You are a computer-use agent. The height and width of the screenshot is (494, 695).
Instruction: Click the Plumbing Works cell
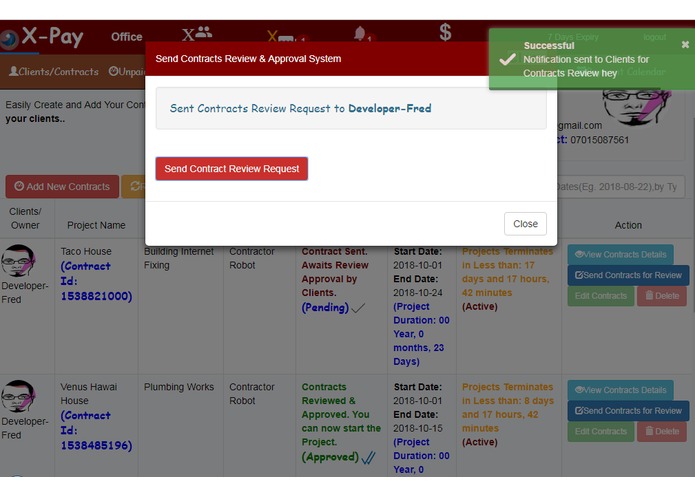(x=179, y=387)
